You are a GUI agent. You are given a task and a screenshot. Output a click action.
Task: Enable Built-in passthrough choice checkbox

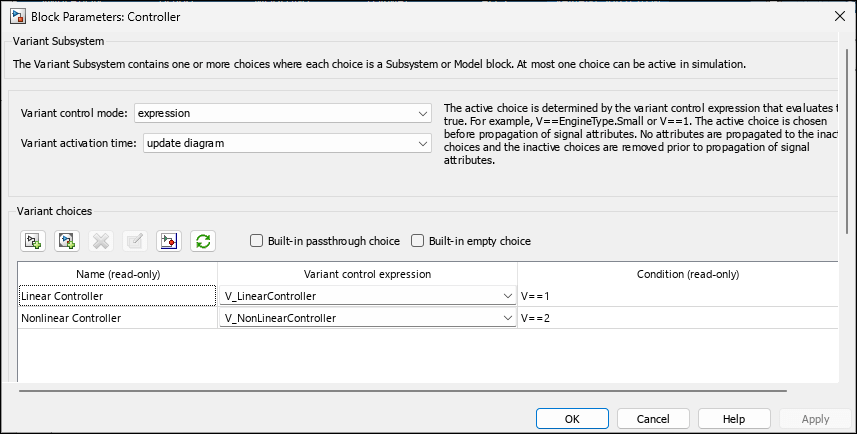257,241
